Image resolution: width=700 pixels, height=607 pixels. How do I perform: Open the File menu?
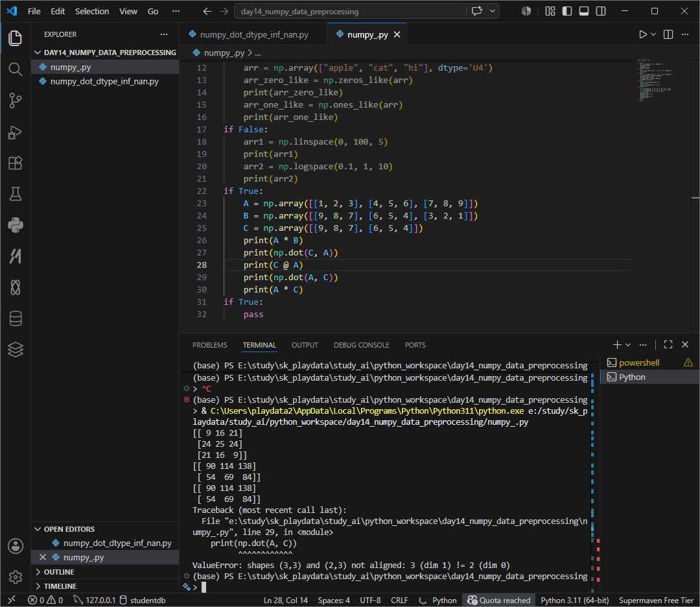pos(34,11)
